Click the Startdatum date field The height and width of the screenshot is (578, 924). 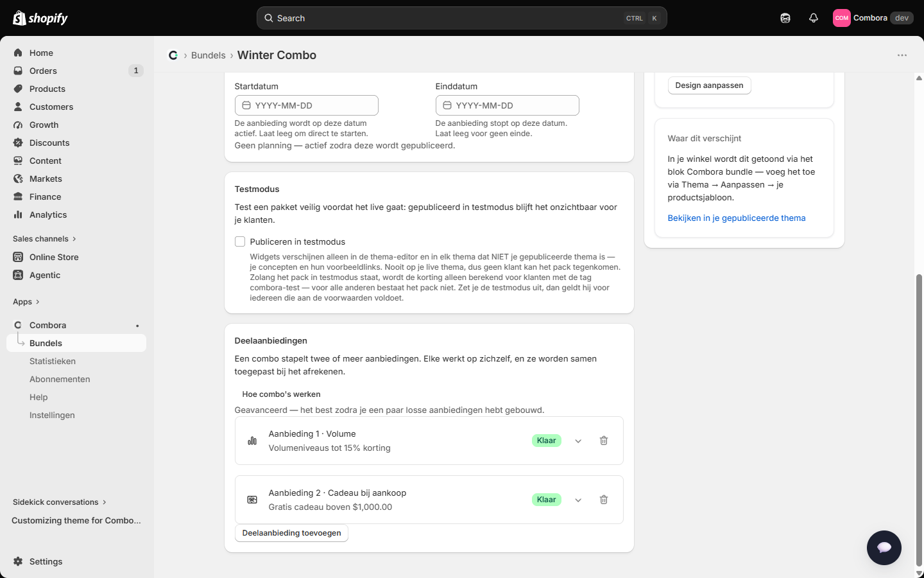306,105
